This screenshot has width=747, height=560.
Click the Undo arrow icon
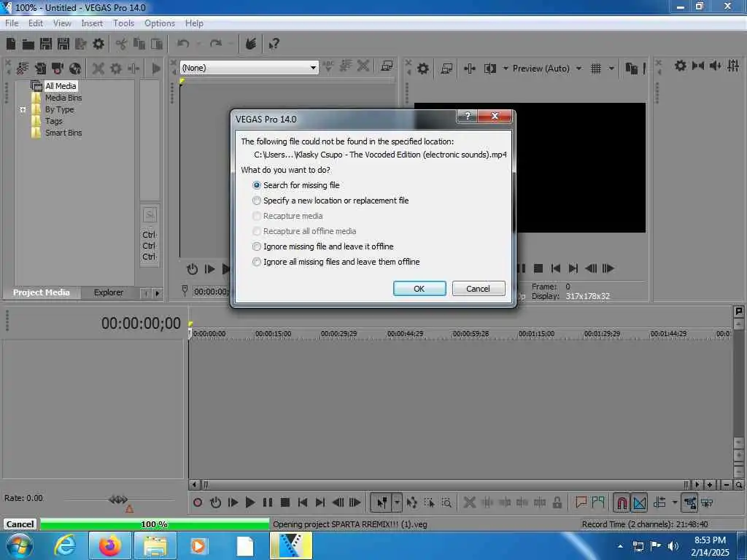pos(183,44)
